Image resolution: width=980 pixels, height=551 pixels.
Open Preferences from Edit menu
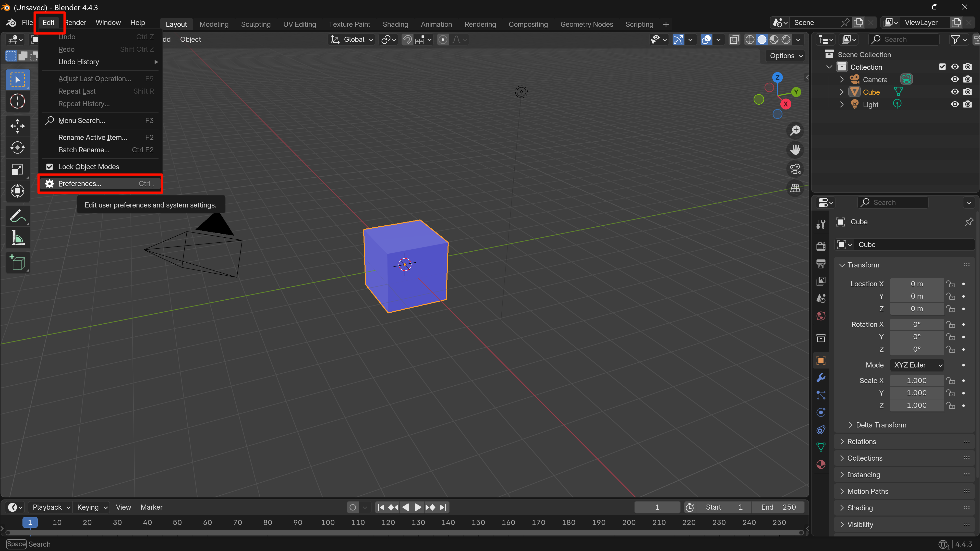point(100,184)
